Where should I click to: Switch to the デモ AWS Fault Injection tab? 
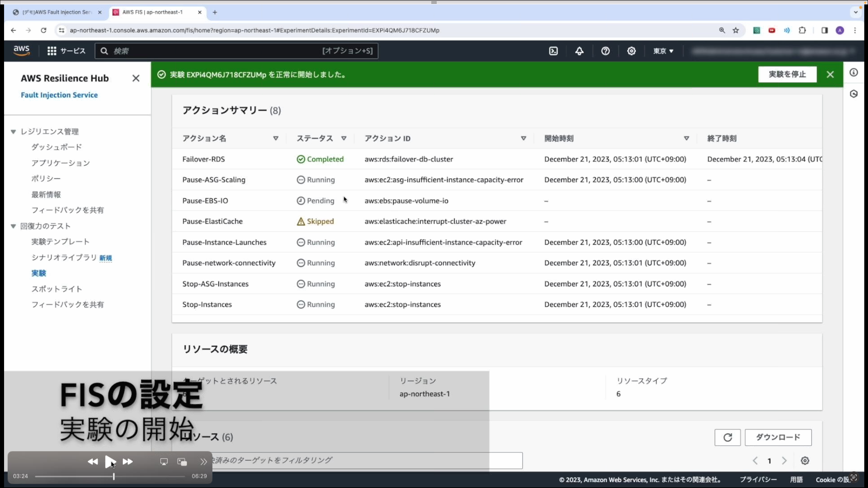pyautogui.click(x=57, y=12)
